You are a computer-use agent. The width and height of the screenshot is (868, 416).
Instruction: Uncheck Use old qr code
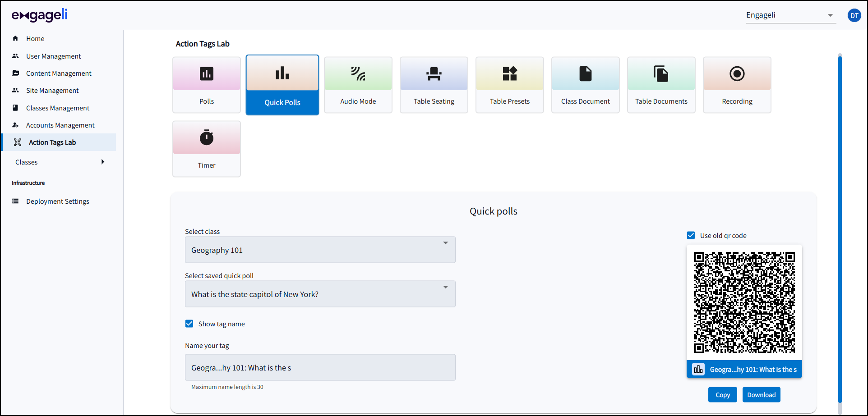click(691, 235)
